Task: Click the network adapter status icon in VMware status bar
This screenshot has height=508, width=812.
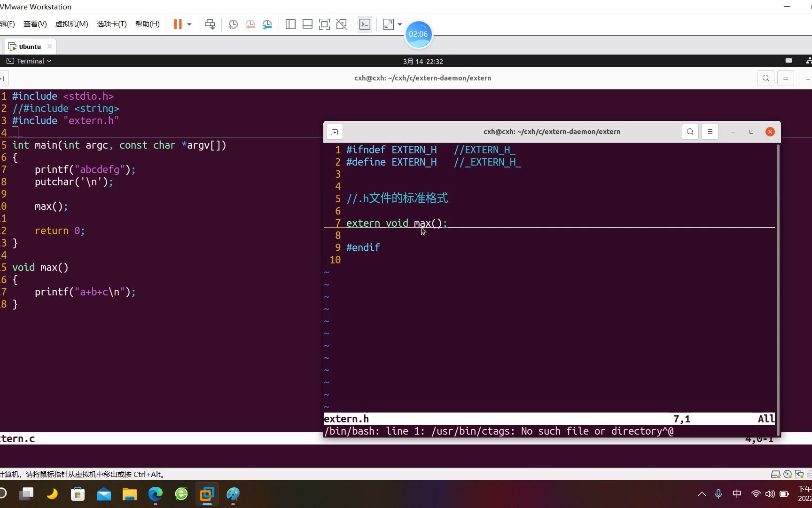Action: 799,474
